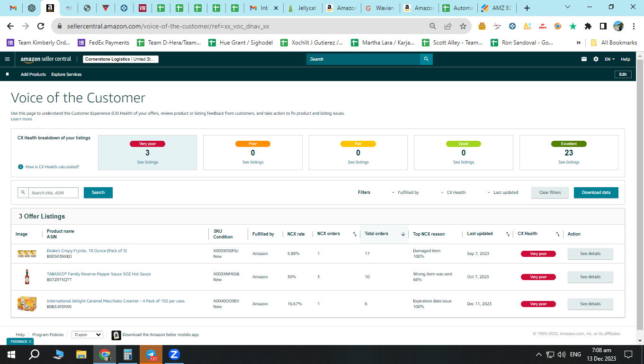This screenshot has width=644, height=364.
Task: Sort the table by Last updated column
Action: point(508,234)
